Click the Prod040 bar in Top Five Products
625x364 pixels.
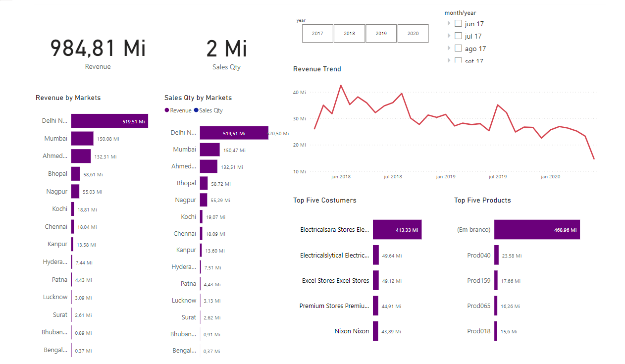click(497, 255)
